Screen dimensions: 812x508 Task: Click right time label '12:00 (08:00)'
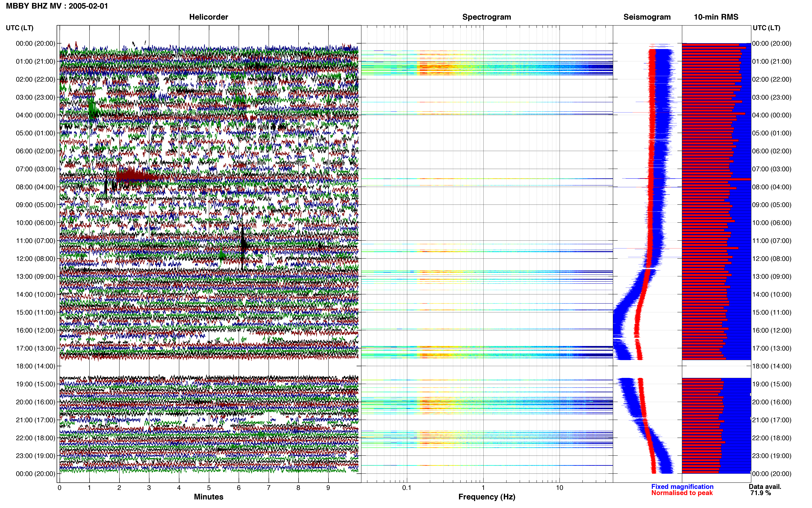772,259
